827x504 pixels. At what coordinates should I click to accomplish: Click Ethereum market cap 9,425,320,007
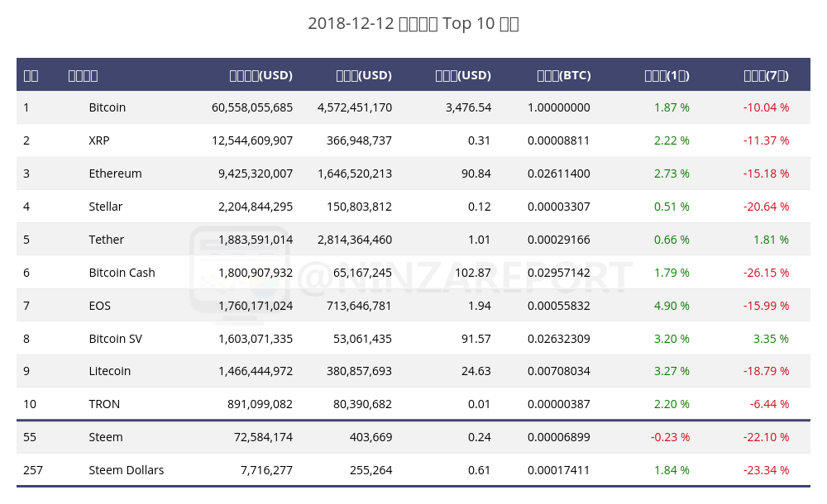tap(256, 174)
